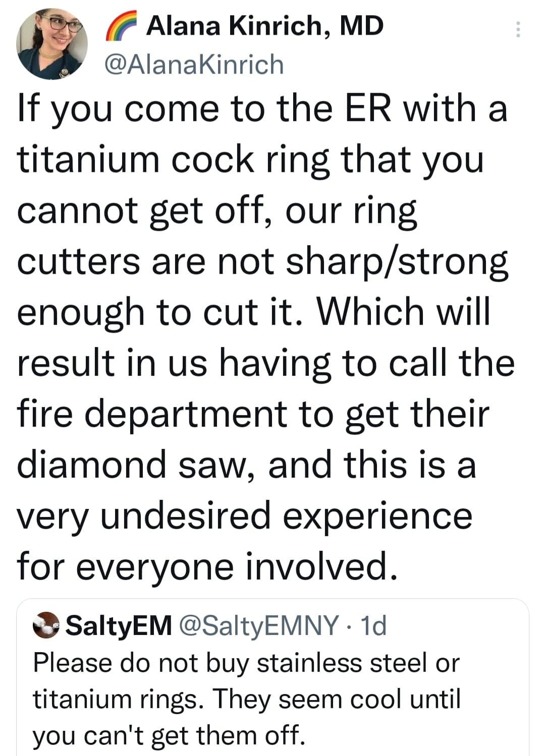Image resolution: width=545 pixels, height=756 pixels.
Task: Open Alana Kinrich's profile picture
Action: click(x=51, y=44)
